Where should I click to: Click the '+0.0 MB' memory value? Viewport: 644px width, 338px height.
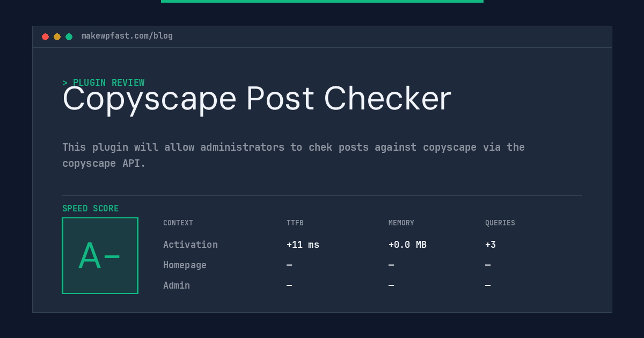[x=407, y=245]
